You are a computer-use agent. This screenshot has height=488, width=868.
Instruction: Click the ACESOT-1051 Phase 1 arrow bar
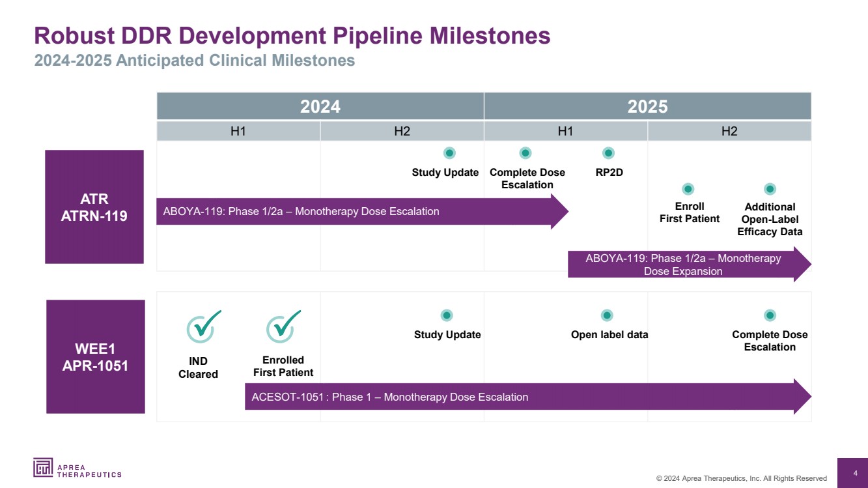tap(521, 397)
